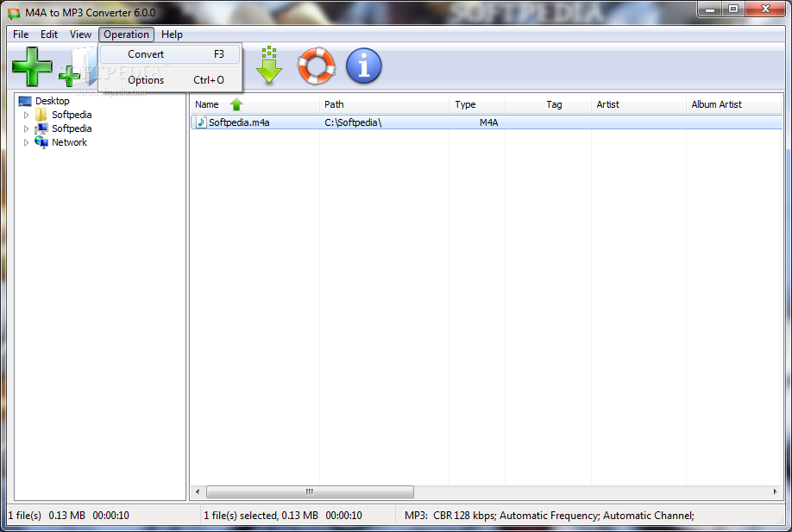This screenshot has height=532, width=792.
Task: Click the Softpedia.m4a music note file icon
Action: [202, 122]
